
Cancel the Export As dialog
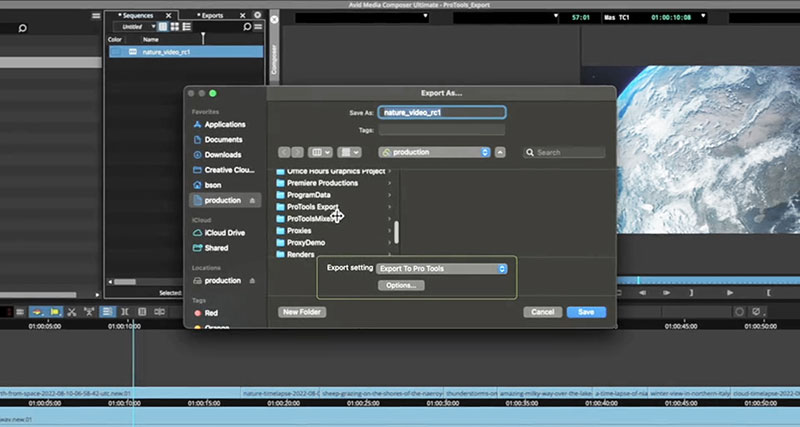coord(542,312)
